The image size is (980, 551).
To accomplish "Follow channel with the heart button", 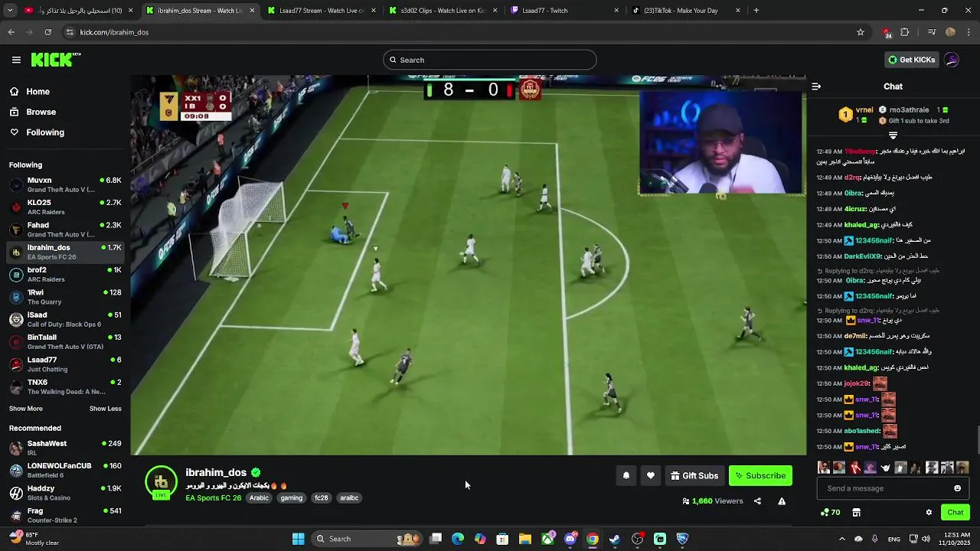I will [651, 476].
